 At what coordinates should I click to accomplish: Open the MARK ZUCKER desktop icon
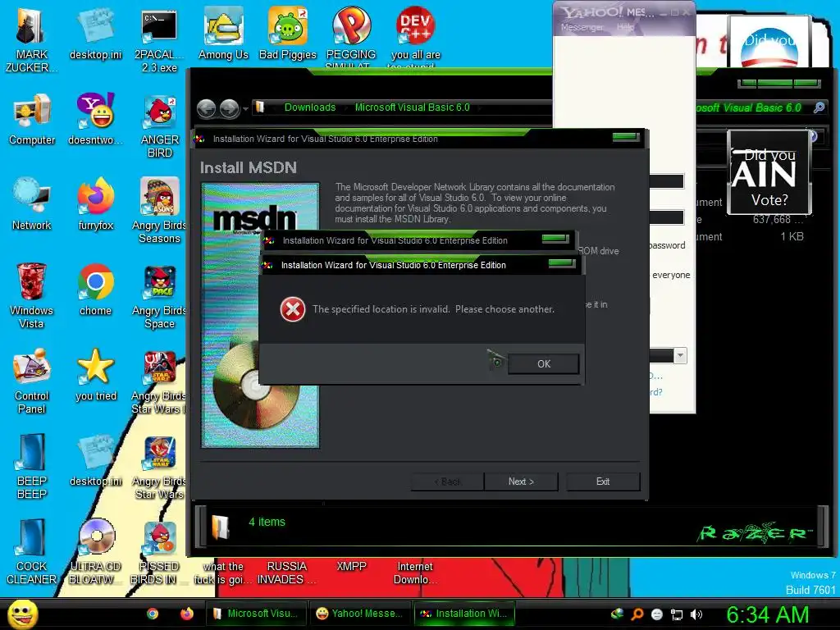[32, 40]
